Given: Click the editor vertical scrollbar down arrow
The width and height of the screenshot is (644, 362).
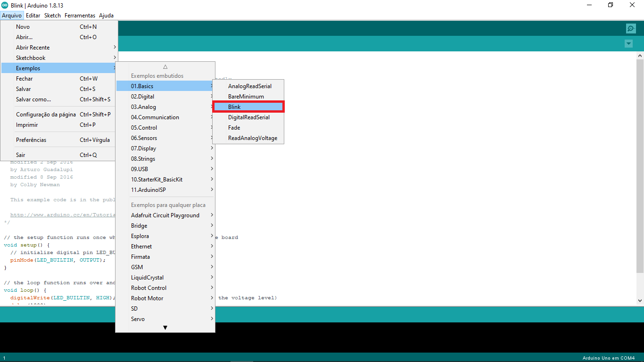Looking at the screenshot, I should 640,300.
